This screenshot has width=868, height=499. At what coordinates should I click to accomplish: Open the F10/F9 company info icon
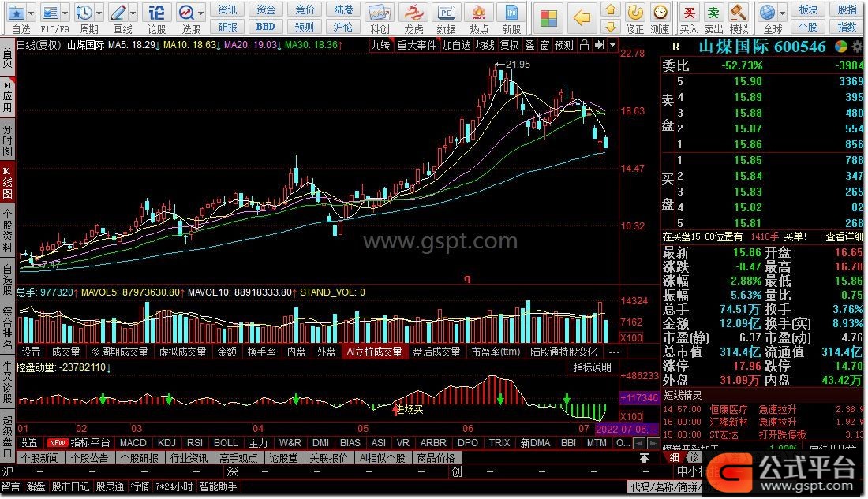click(x=51, y=12)
